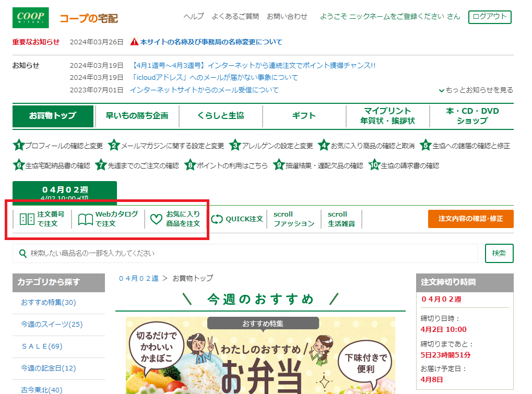
Task: Click the order form icon beside 注文番号で注文
Action: click(27, 219)
